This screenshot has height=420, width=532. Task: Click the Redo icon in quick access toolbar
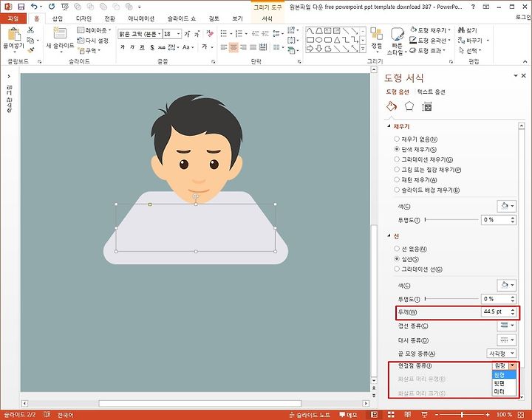[52, 7]
